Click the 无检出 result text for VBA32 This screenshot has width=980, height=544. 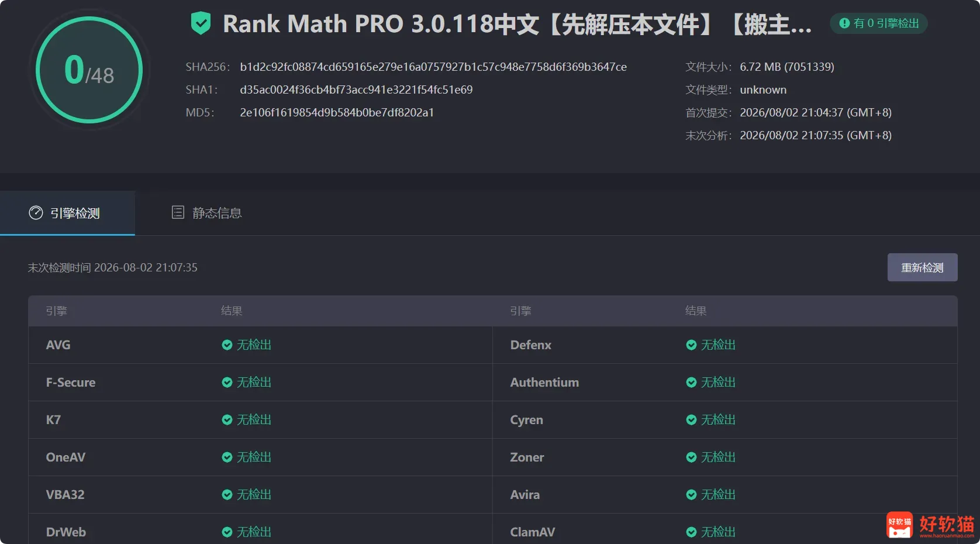click(x=254, y=495)
